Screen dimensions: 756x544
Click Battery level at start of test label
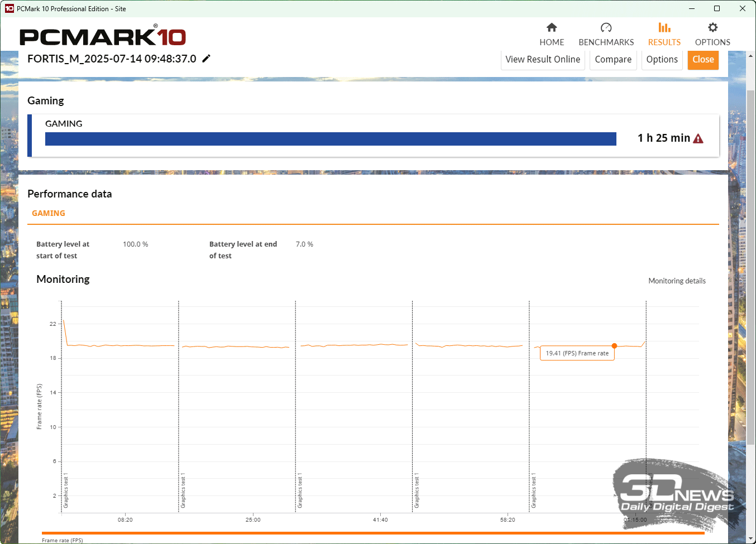(x=63, y=250)
